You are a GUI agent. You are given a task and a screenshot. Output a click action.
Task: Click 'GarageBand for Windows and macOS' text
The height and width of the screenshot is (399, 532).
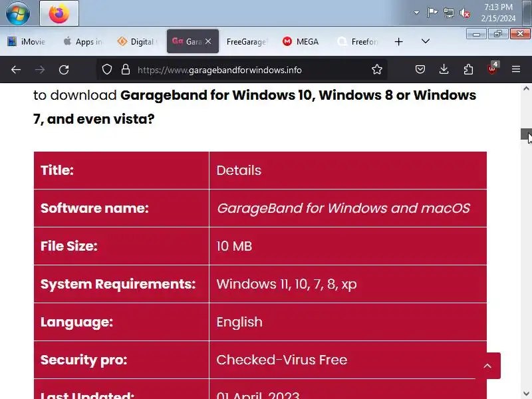click(343, 208)
